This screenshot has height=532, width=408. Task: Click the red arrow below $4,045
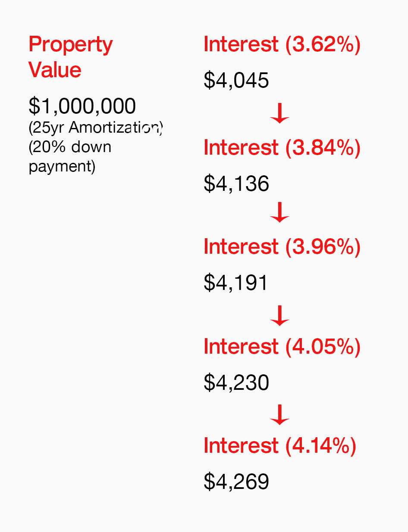click(x=279, y=113)
